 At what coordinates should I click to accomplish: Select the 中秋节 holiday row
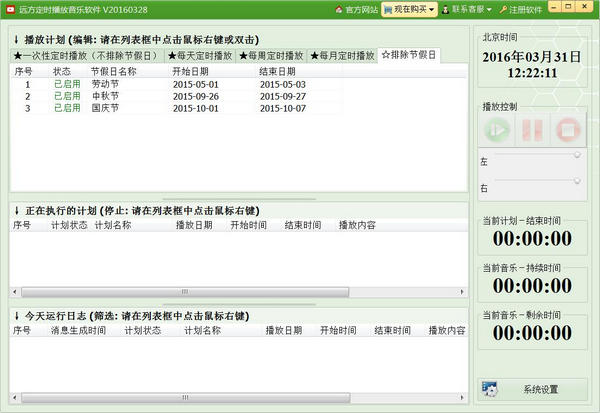click(x=106, y=96)
